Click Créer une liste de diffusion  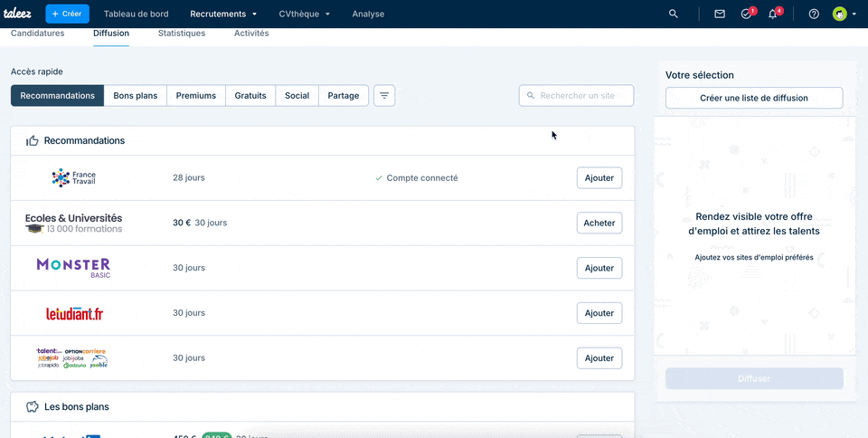tap(754, 98)
